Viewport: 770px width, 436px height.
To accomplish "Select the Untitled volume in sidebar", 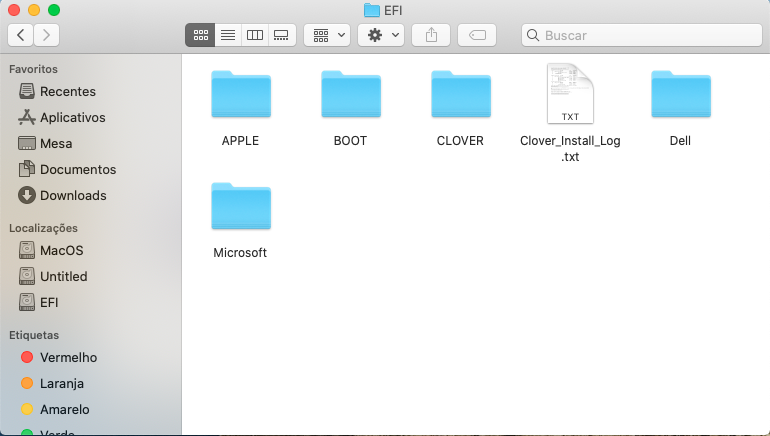I will coord(53,276).
